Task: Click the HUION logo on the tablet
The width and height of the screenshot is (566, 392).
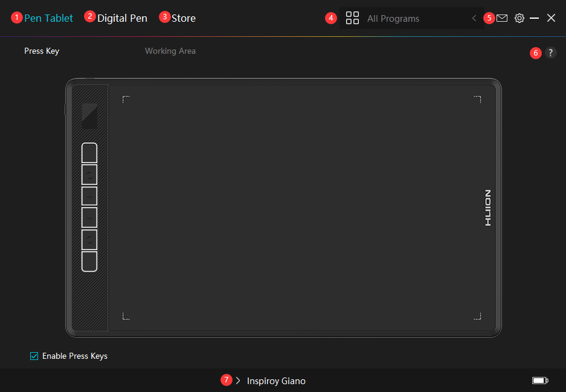Action: pos(487,208)
